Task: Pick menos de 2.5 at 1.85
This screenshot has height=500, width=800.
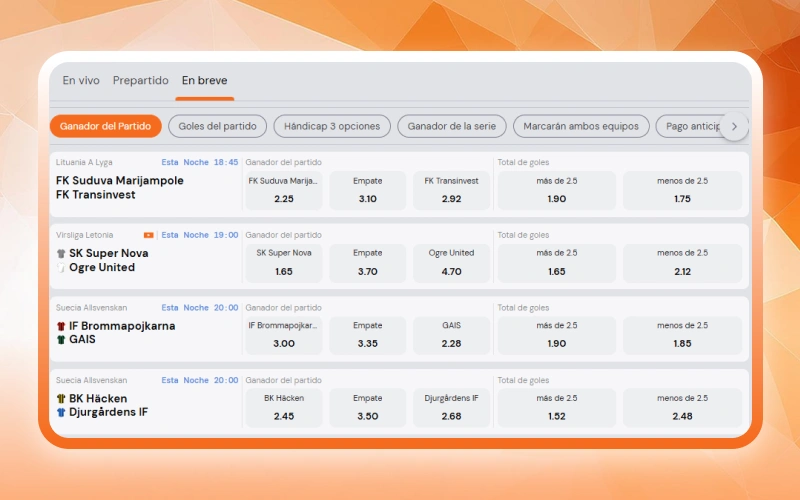Action: [682, 335]
